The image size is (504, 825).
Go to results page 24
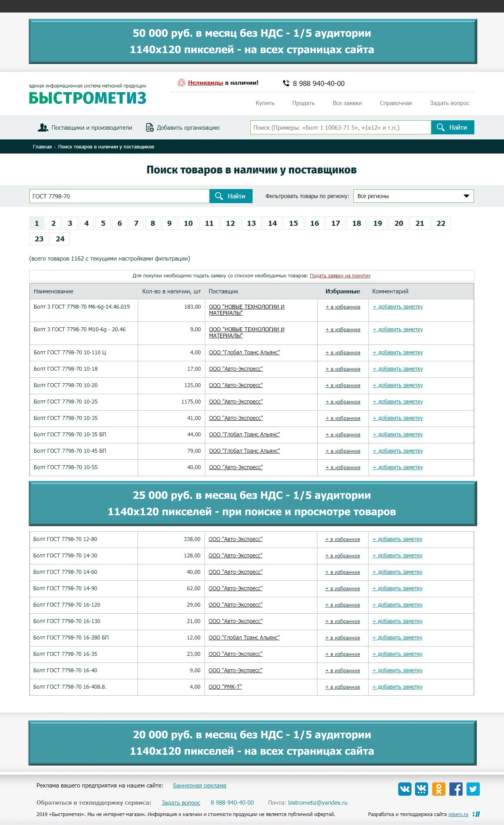pyautogui.click(x=60, y=239)
